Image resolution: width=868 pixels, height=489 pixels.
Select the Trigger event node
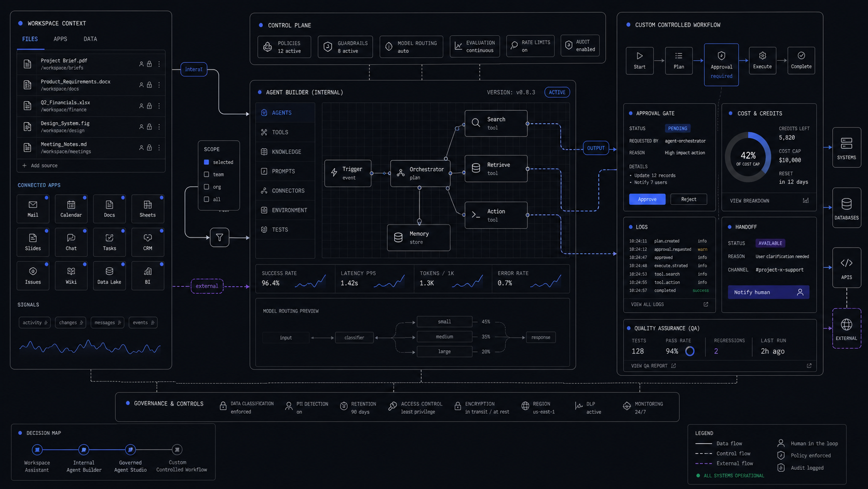click(348, 173)
